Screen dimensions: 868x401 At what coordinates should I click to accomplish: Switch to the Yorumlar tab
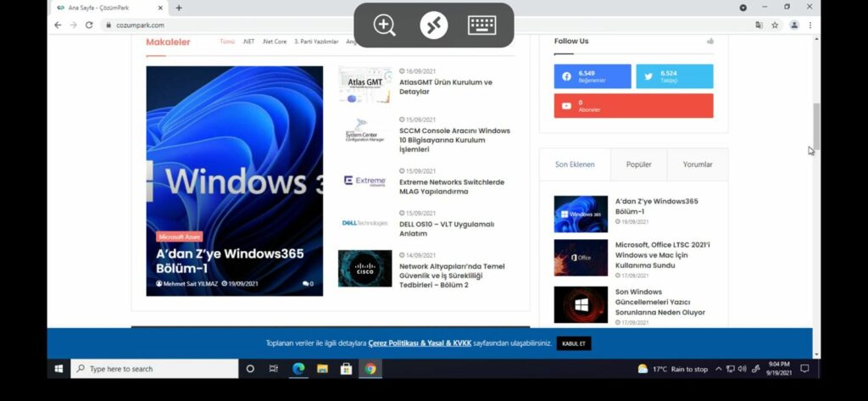click(x=698, y=164)
